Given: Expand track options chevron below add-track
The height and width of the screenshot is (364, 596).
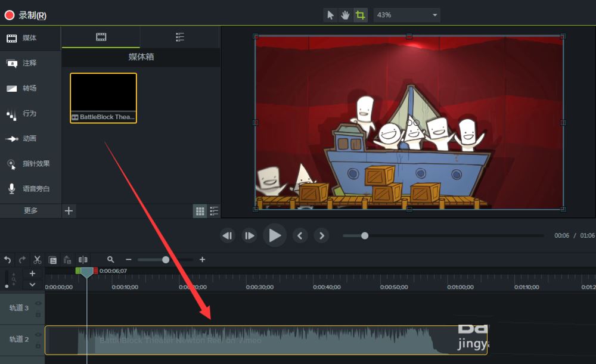Looking at the screenshot, I should coord(32,285).
